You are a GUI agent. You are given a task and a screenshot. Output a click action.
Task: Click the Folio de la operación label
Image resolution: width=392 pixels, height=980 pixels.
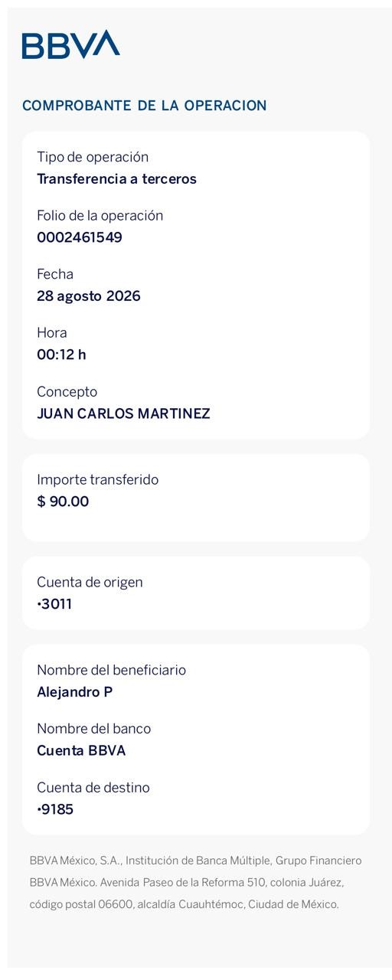tap(100, 216)
